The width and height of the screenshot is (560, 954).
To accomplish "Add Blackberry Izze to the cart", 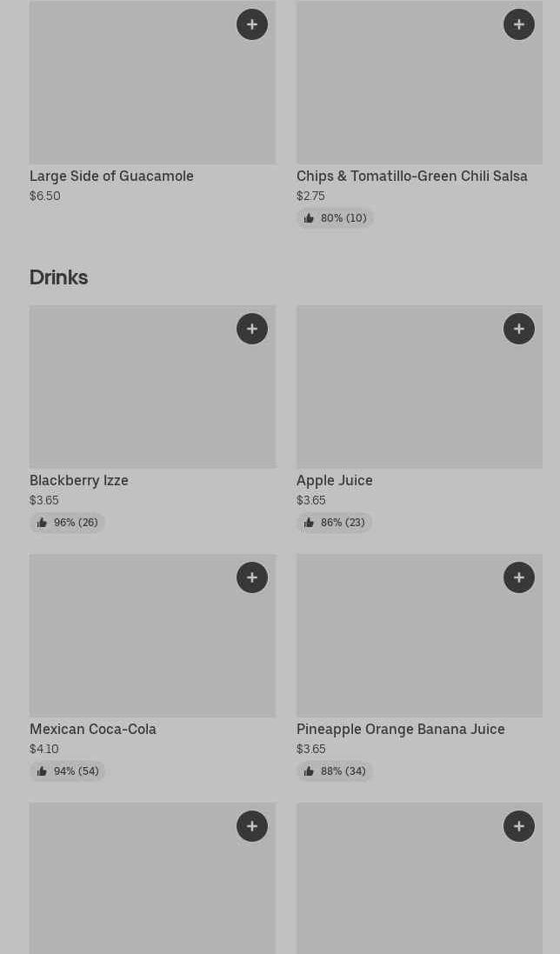I will (252, 329).
